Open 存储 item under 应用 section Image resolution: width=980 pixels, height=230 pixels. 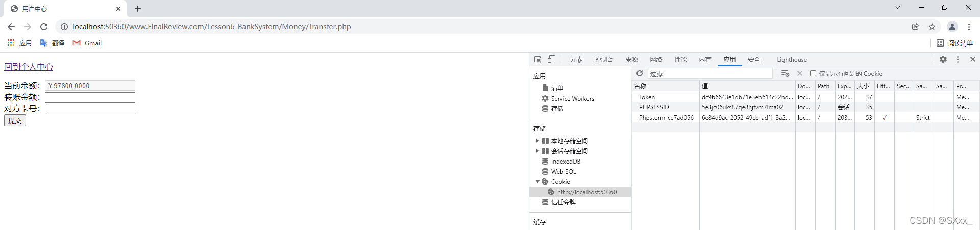point(557,109)
